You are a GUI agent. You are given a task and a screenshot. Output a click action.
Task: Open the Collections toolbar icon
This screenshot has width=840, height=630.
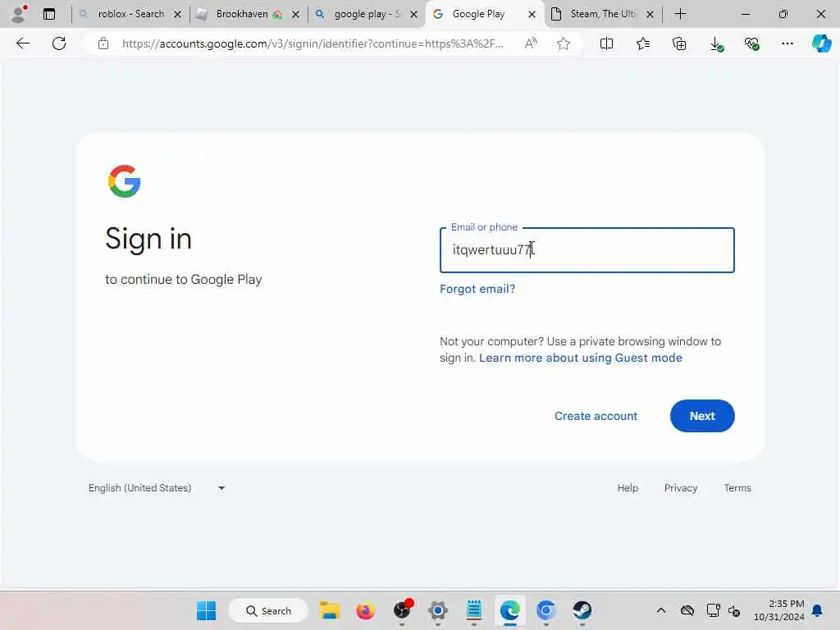point(679,43)
